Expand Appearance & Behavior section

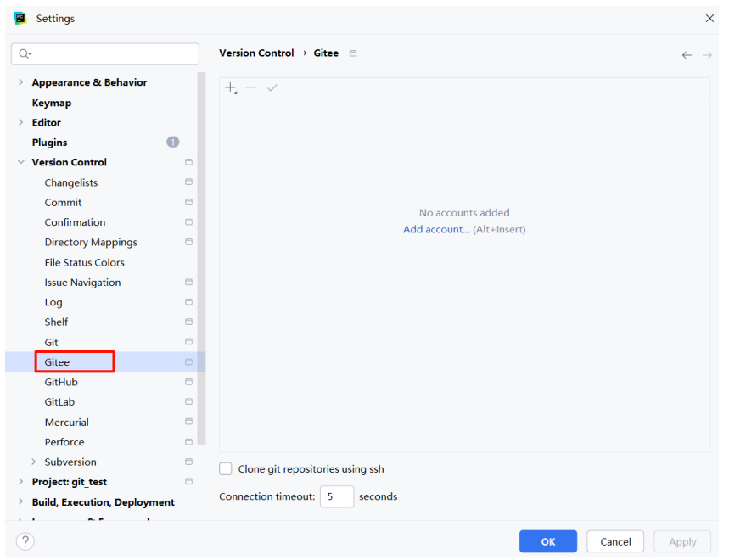coord(20,82)
